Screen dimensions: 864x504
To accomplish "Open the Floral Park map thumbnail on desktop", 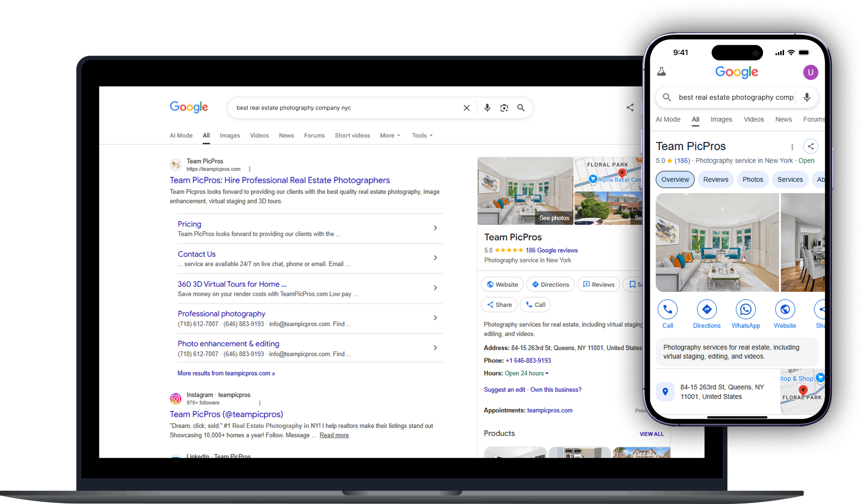I will pos(608,174).
